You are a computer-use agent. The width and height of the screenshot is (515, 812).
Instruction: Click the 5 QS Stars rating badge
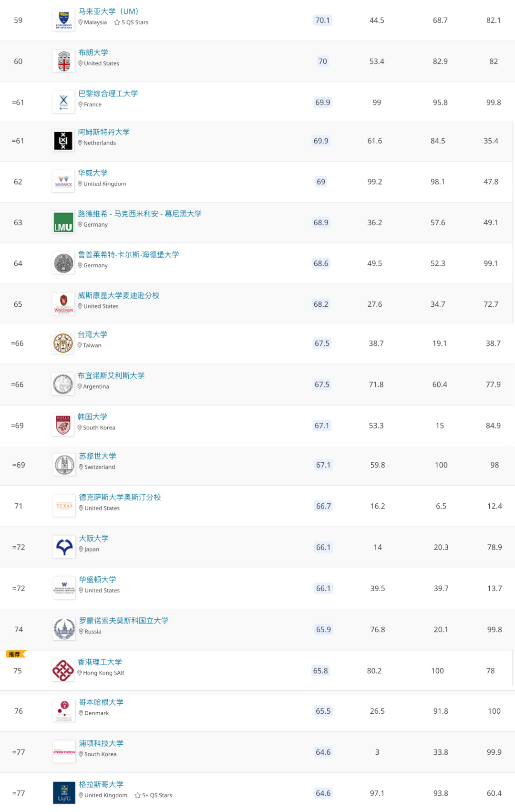tap(132, 22)
